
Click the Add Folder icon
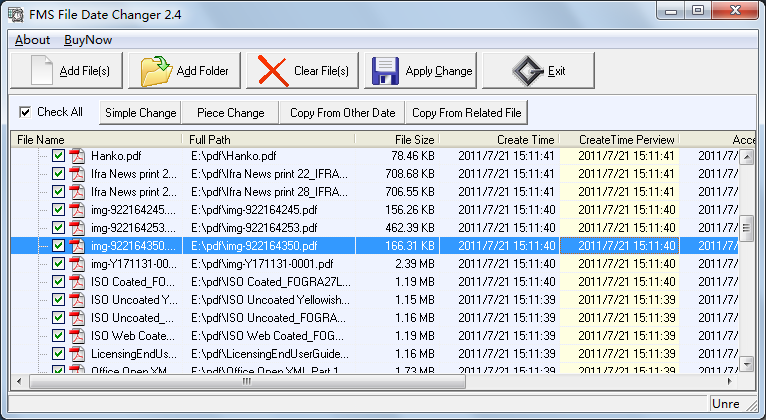[157, 71]
